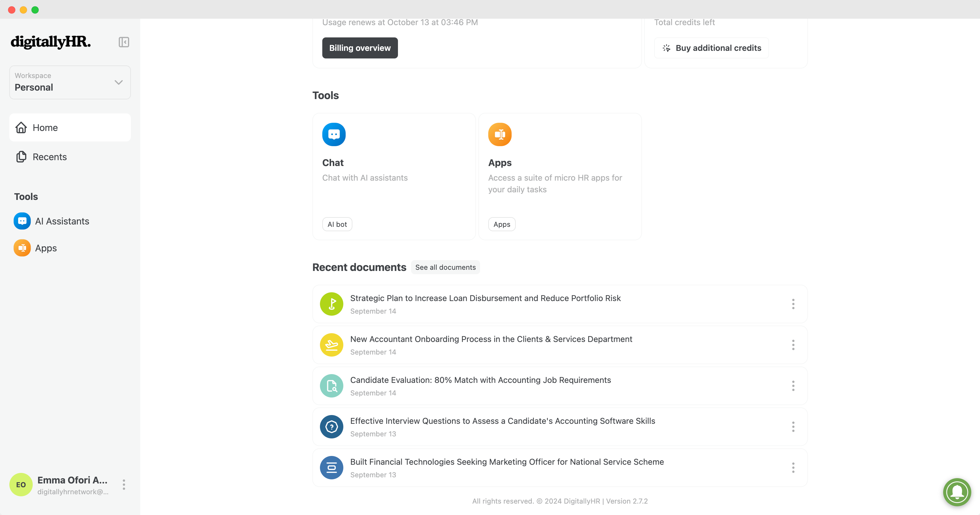Click the Billing overview button
This screenshot has height=515, width=980.
(359, 48)
